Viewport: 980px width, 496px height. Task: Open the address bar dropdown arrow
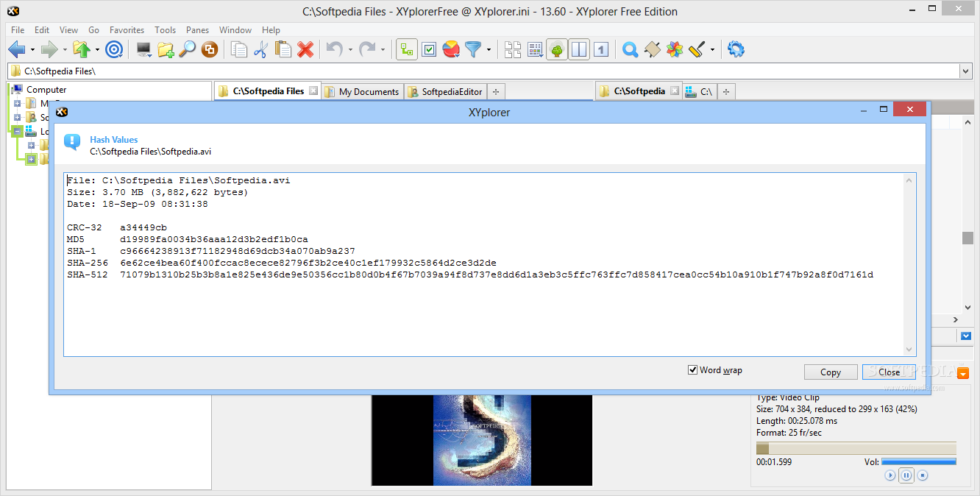click(x=965, y=71)
